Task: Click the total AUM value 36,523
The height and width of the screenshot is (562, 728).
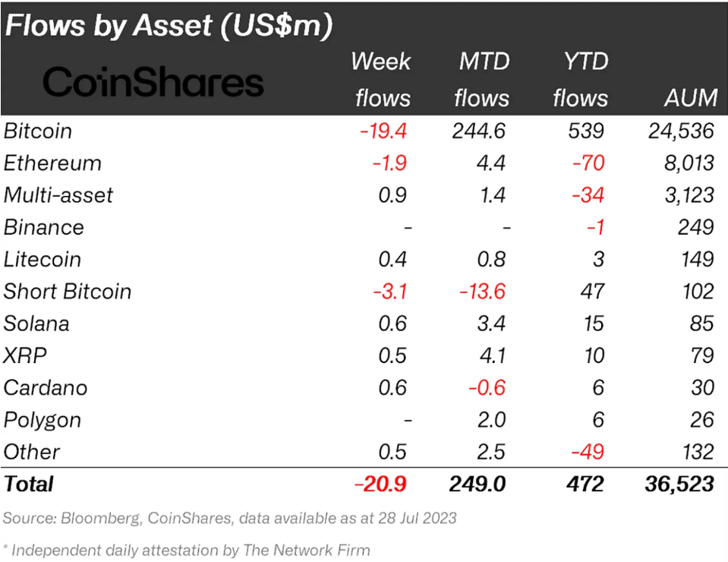Action: pyautogui.click(x=676, y=484)
